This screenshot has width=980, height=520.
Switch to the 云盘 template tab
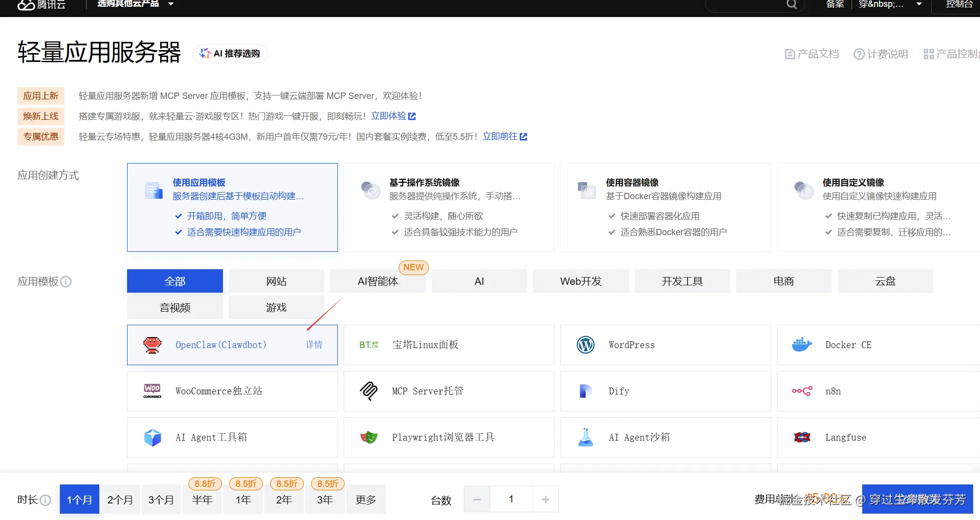coord(886,281)
